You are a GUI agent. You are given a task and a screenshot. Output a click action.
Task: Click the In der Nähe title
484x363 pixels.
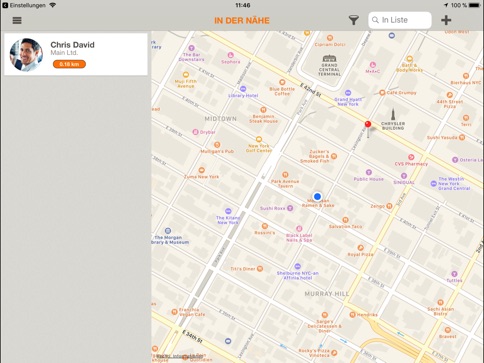click(x=242, y=20)
